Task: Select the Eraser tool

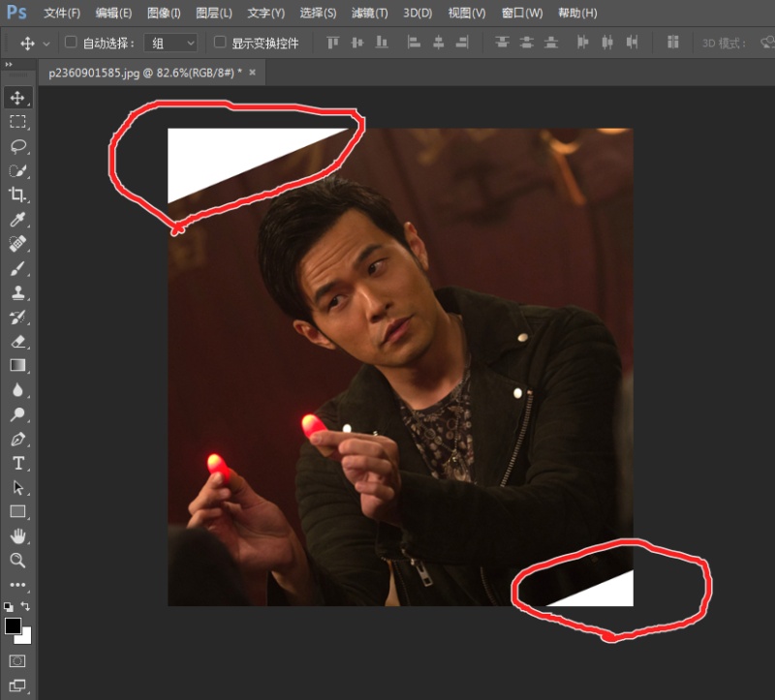Action: pos(17,342)
